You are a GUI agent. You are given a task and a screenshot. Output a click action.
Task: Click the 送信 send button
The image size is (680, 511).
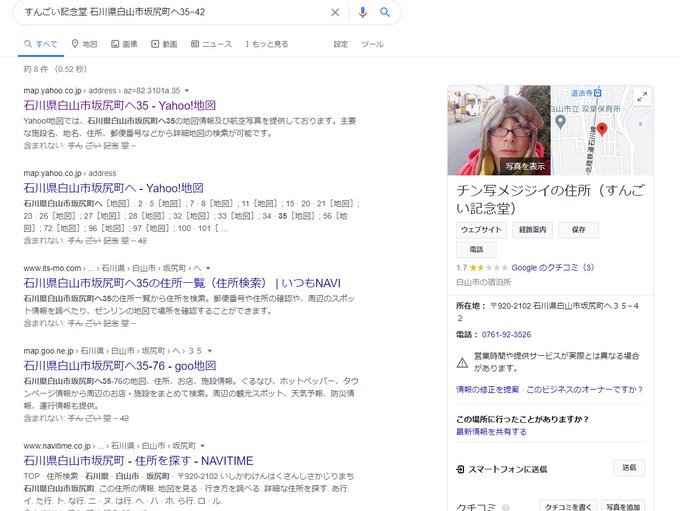click(629, 468)
